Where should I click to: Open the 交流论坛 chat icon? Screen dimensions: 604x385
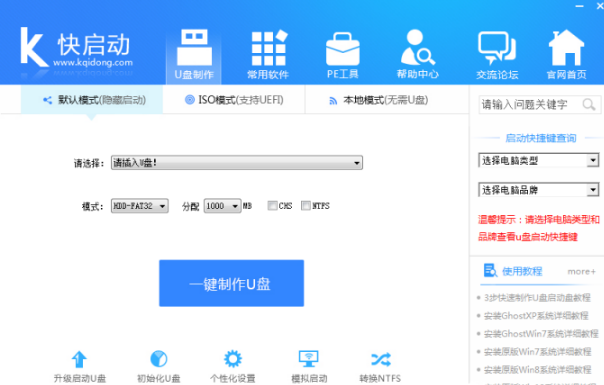497,48
